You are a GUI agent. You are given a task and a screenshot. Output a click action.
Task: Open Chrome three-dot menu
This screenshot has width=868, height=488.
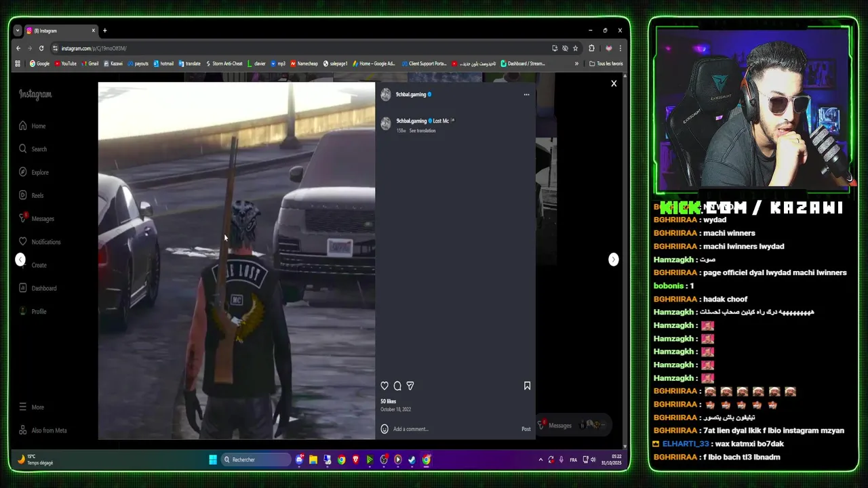(x=620, y=48)
